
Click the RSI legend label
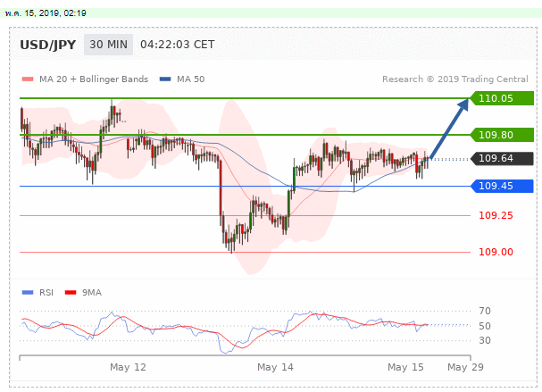[46, 293]
